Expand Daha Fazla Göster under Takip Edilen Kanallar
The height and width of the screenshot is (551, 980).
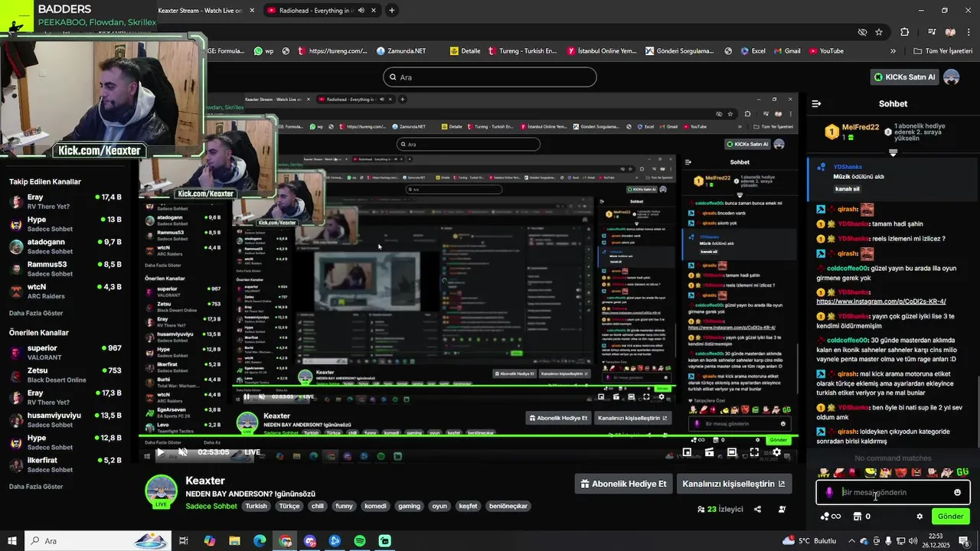tap(36, 313)
